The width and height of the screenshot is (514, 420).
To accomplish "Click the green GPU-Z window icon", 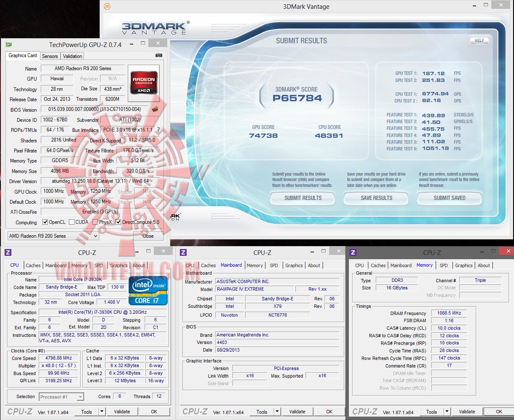I will coord(9,45).
